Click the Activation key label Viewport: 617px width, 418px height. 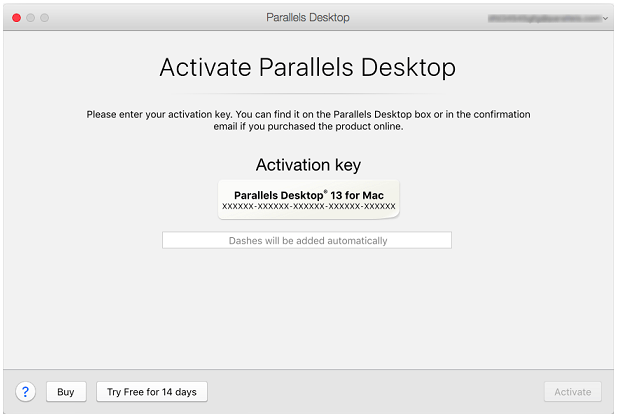[x=308, y=165]
